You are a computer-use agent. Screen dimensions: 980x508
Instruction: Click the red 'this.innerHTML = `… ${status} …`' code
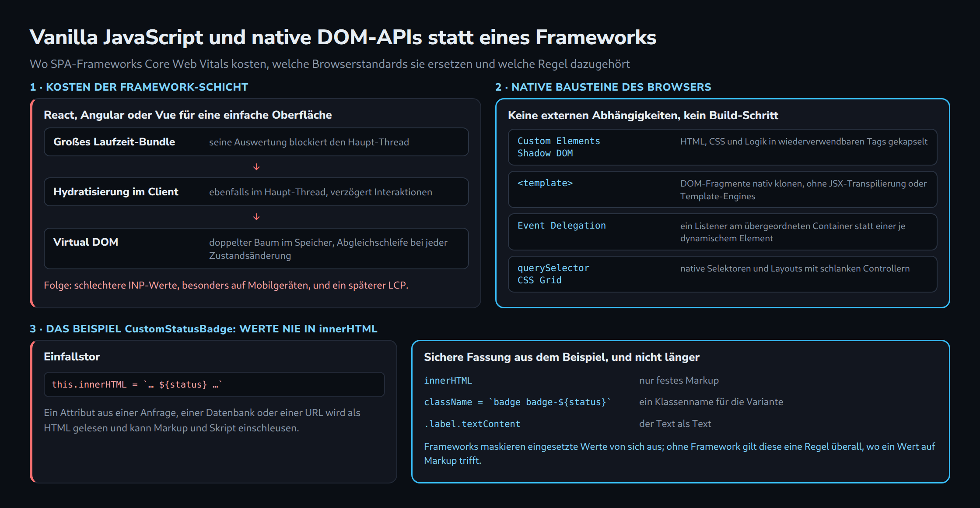137,385
